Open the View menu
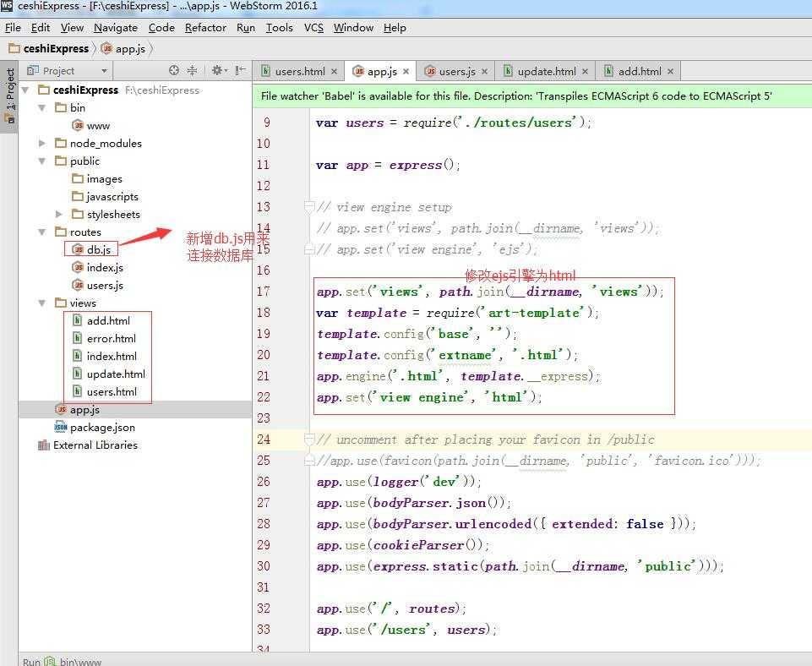 (x=72, y=27)
